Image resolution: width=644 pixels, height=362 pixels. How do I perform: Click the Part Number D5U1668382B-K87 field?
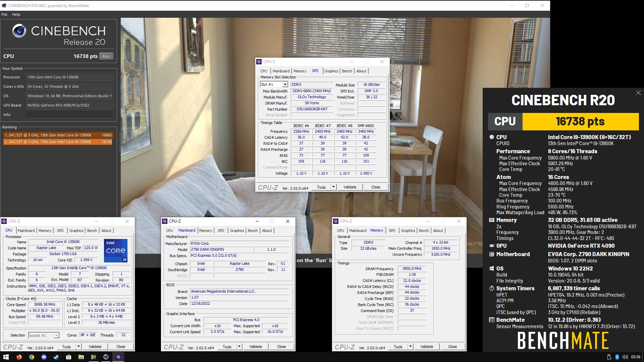312,109
